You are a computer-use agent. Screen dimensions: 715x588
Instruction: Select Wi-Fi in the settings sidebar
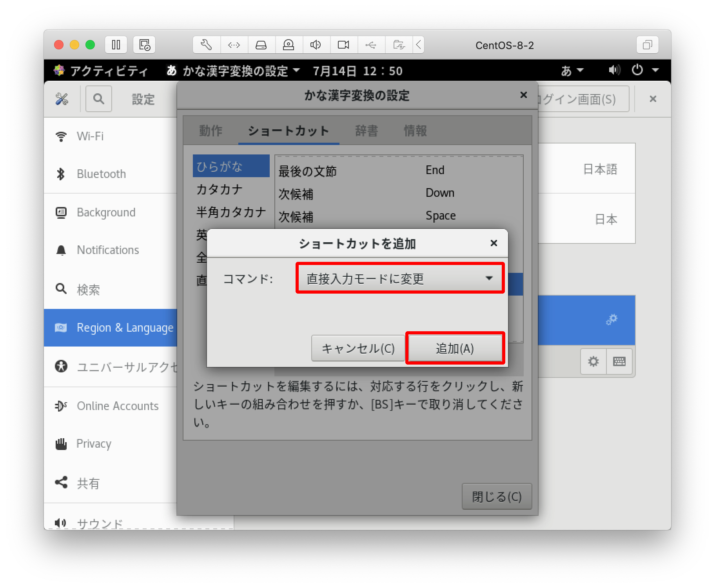[111, 136]
